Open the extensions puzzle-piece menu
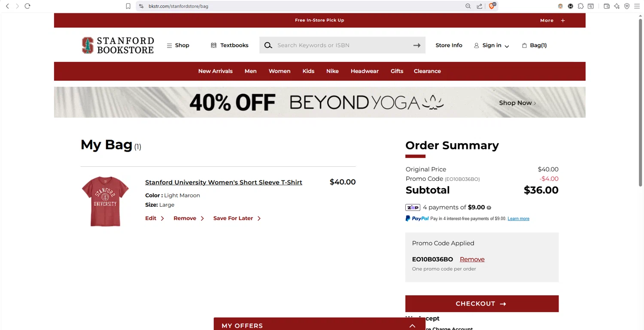 pos(580,6)
